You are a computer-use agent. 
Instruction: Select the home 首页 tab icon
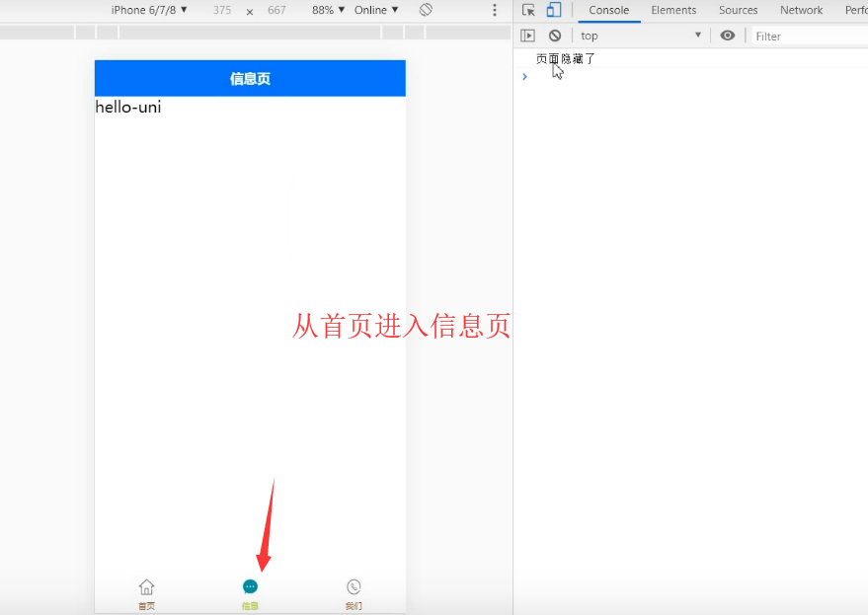click(x=145, y=585)
